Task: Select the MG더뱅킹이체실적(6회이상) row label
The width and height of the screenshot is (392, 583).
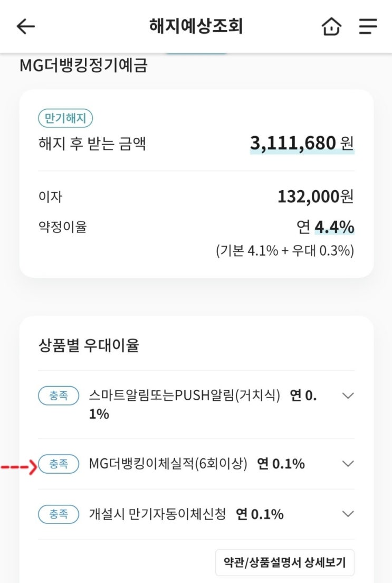Action: tap(168, 464)
